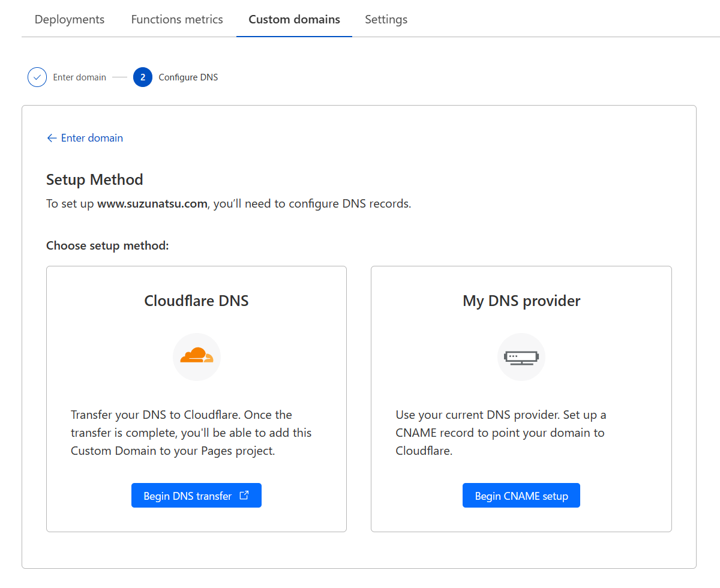Switch to Functions metrics tab

point(177,19)
